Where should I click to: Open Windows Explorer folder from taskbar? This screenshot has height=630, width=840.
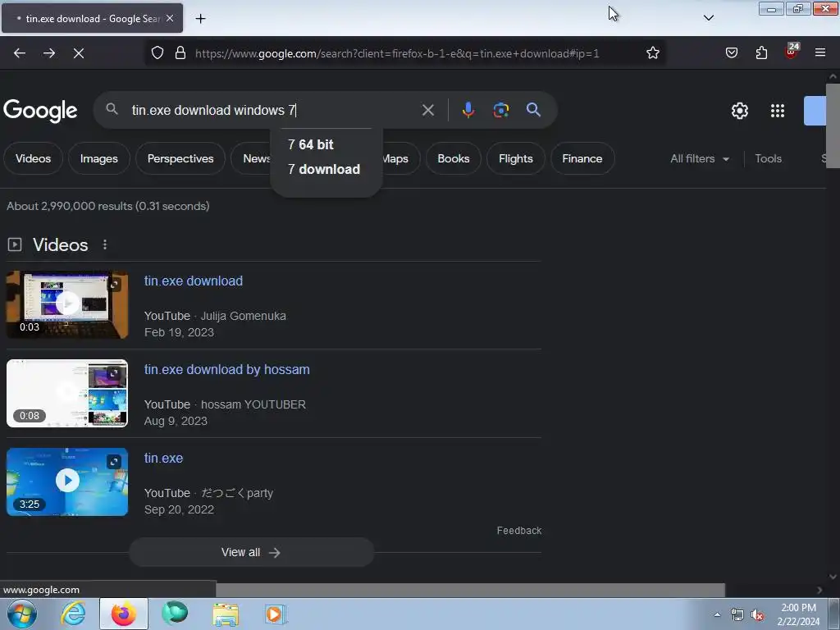click(226, 614)
